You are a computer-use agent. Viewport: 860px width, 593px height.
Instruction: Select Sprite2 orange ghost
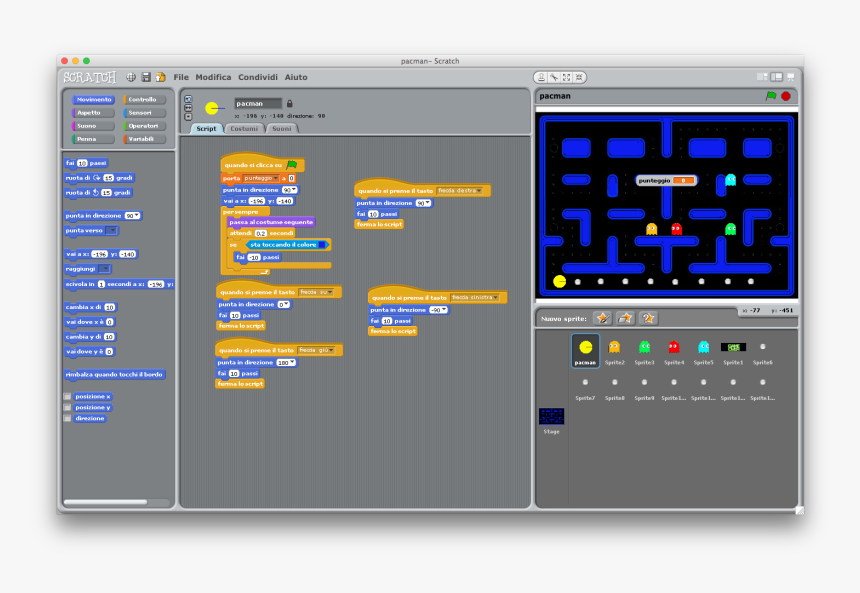614,351
